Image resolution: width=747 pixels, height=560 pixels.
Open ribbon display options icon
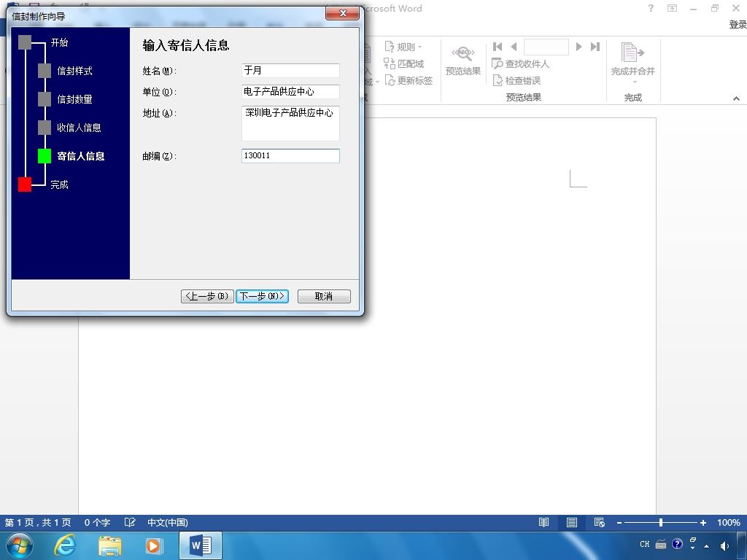pos(672,8)
